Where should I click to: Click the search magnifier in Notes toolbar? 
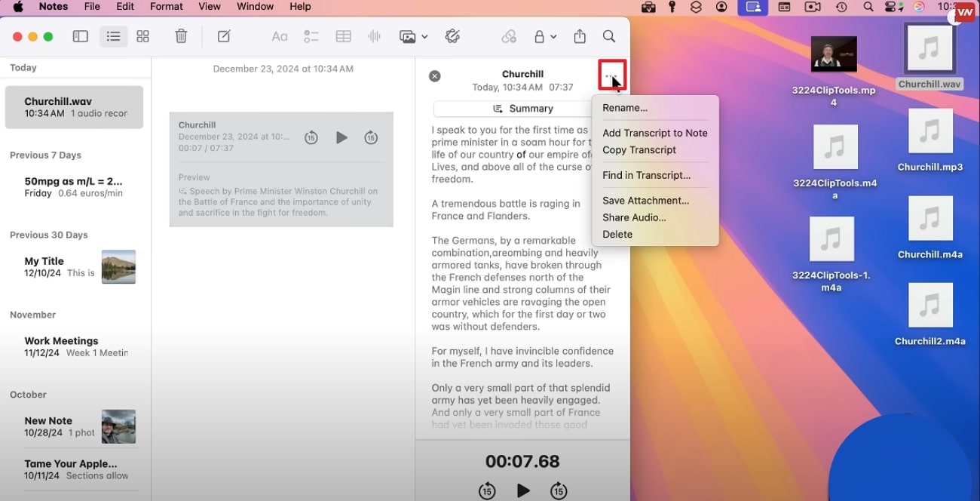609,36
